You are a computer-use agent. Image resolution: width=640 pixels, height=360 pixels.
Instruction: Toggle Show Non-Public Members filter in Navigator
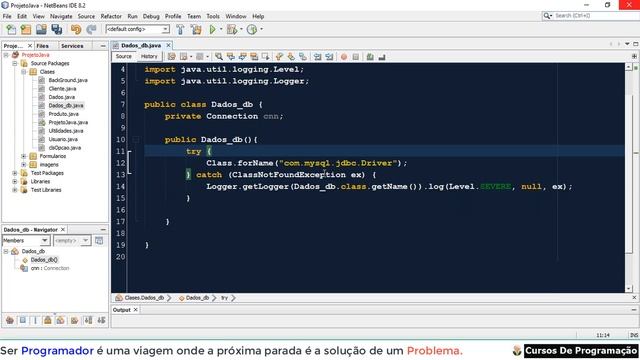[x=48, y=320]
